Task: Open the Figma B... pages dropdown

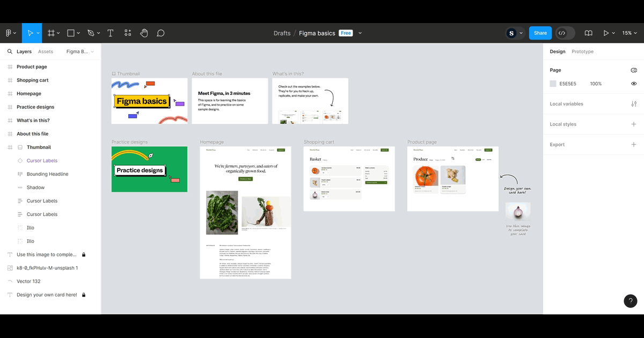Action: pyautogui.click(x=80, y=52)
